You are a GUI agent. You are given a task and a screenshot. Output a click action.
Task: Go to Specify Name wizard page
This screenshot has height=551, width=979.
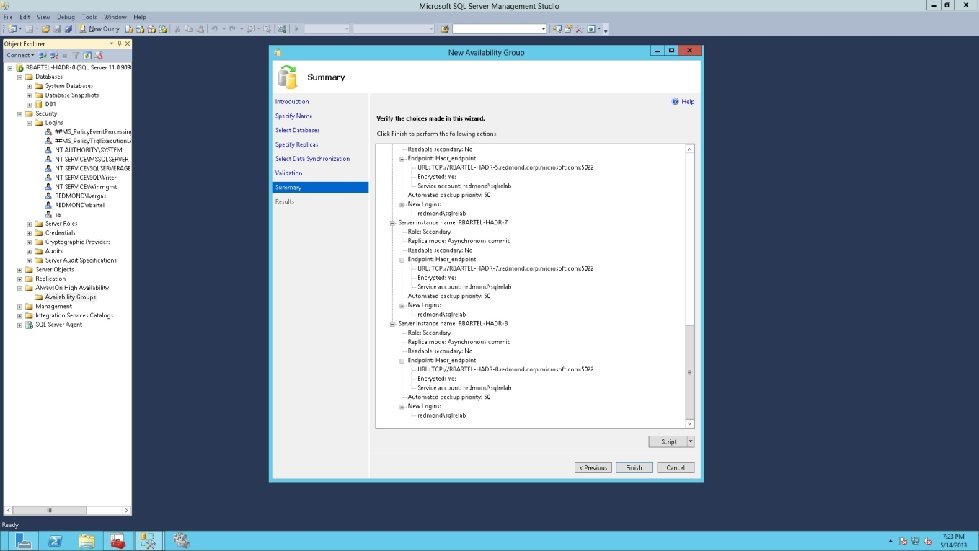point(293,115)
